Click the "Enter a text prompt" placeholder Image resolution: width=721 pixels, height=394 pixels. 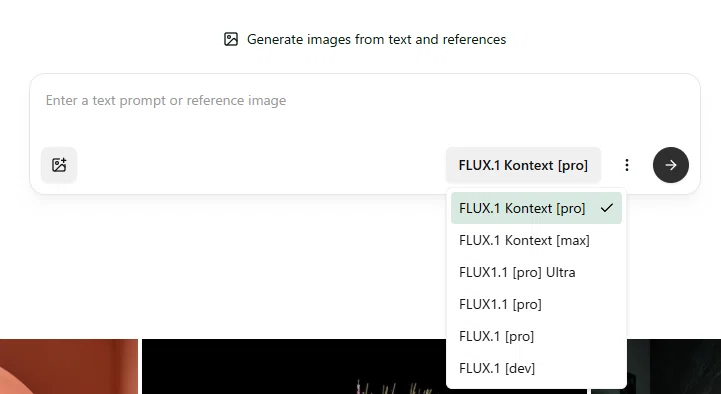click(166, 101)
